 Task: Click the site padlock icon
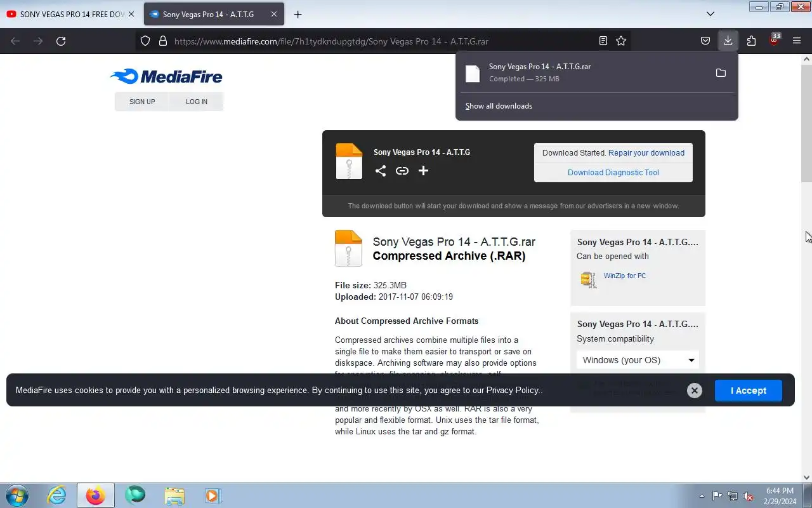point(163,41)
